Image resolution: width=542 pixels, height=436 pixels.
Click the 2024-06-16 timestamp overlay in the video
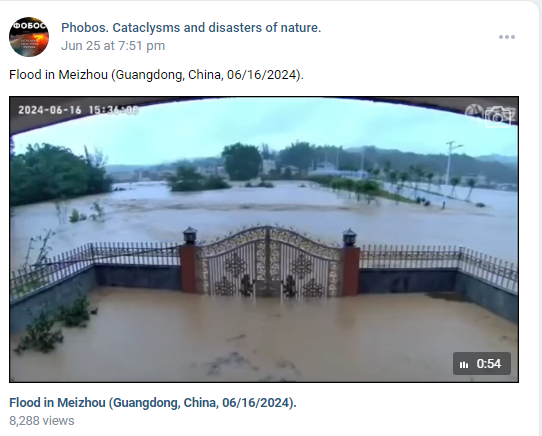click(x=78, y=110)
